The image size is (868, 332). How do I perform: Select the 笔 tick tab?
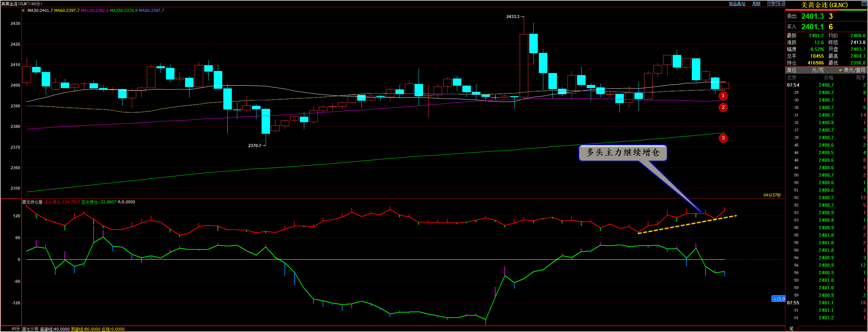791,329
